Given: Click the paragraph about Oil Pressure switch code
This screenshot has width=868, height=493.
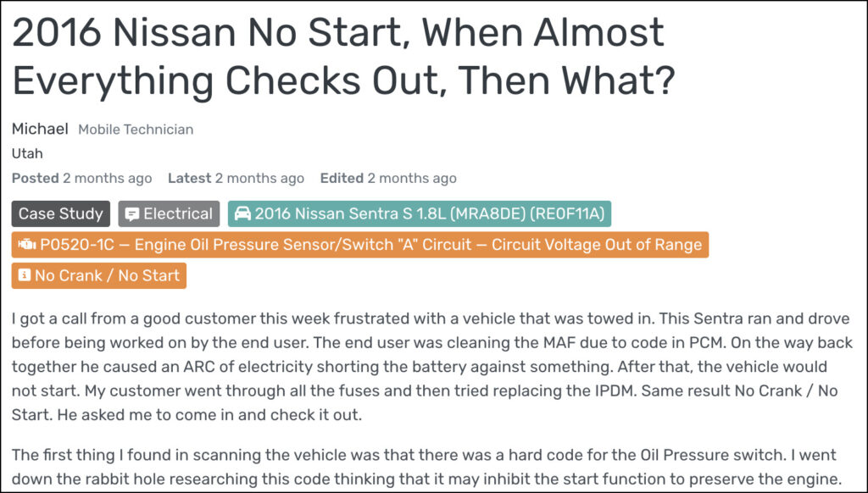Looking at the screenshot, I should click(x=427, y=467).
